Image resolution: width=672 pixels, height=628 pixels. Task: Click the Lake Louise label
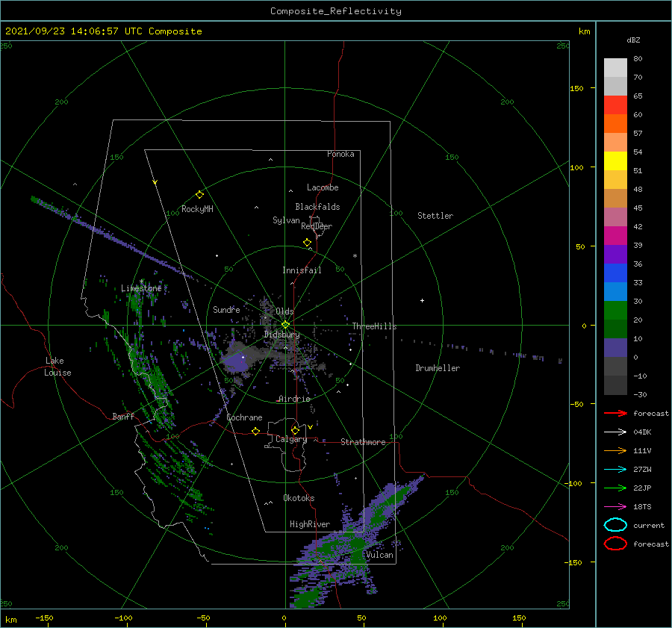(x=57, y=367)
